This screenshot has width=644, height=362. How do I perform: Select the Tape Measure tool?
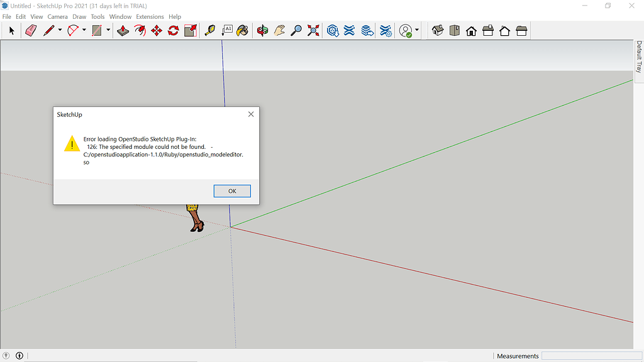[x=211, y=30]
